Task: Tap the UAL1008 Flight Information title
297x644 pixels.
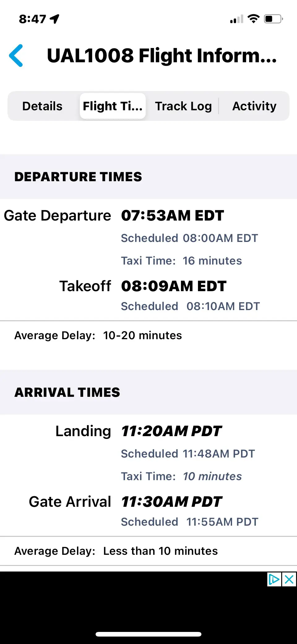Action: click(161, 56)
